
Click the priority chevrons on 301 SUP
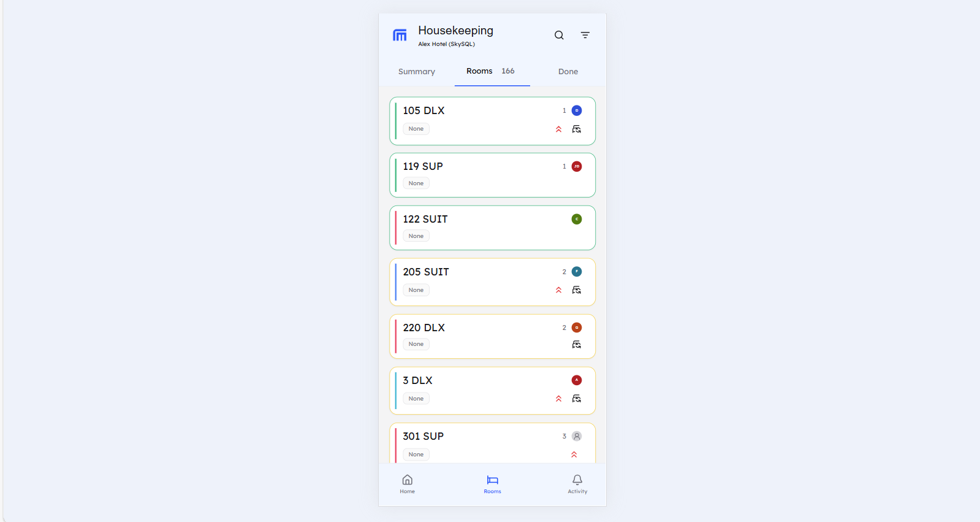pos(574,455)
